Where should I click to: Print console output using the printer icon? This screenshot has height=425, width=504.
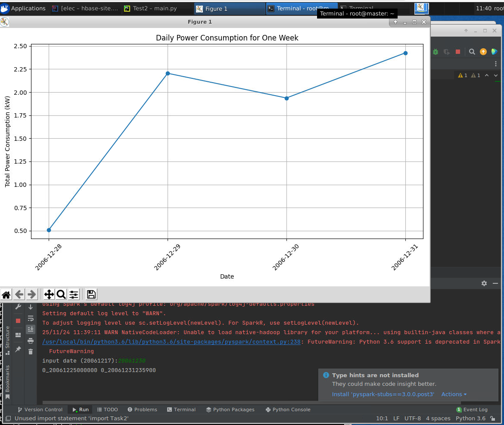(31, 341)
